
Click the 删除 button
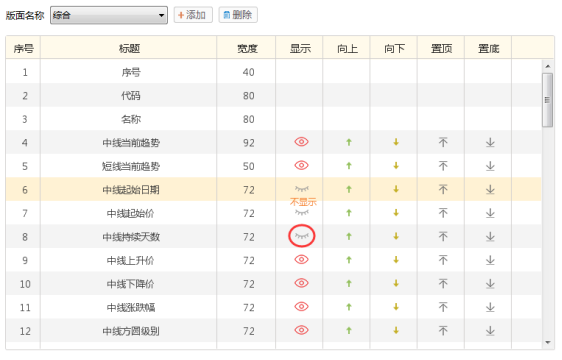coord(238,15)
